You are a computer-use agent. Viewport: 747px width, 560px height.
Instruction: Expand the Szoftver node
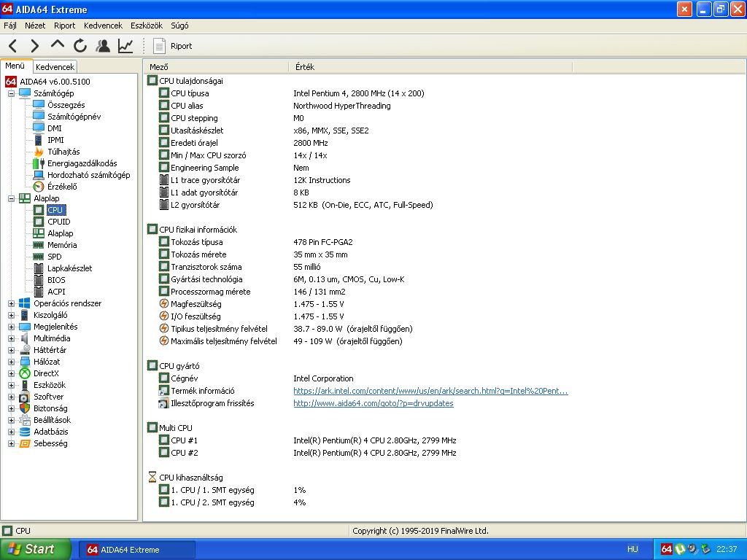[11, 397]
